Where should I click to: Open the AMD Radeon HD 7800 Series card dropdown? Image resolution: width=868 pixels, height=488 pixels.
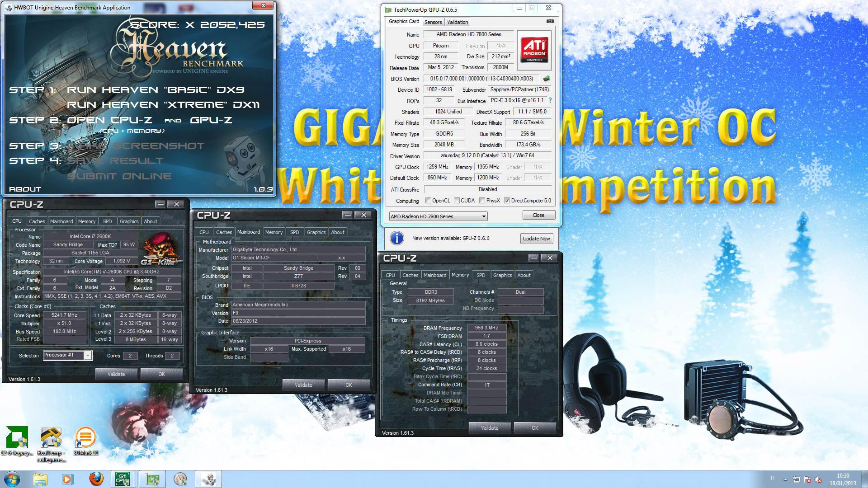[438, 216]
